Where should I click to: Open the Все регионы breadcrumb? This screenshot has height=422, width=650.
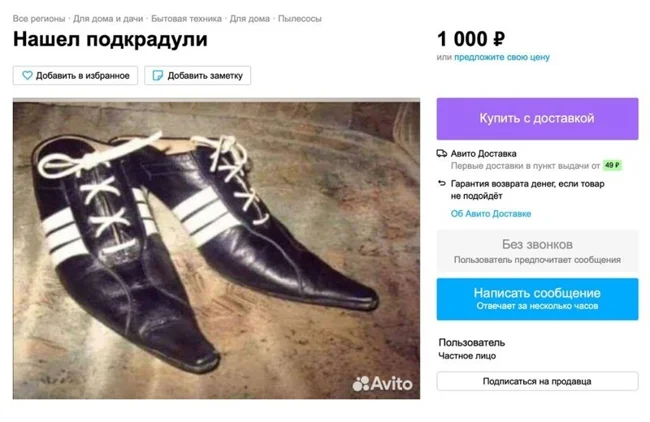[x=39, y=18]
